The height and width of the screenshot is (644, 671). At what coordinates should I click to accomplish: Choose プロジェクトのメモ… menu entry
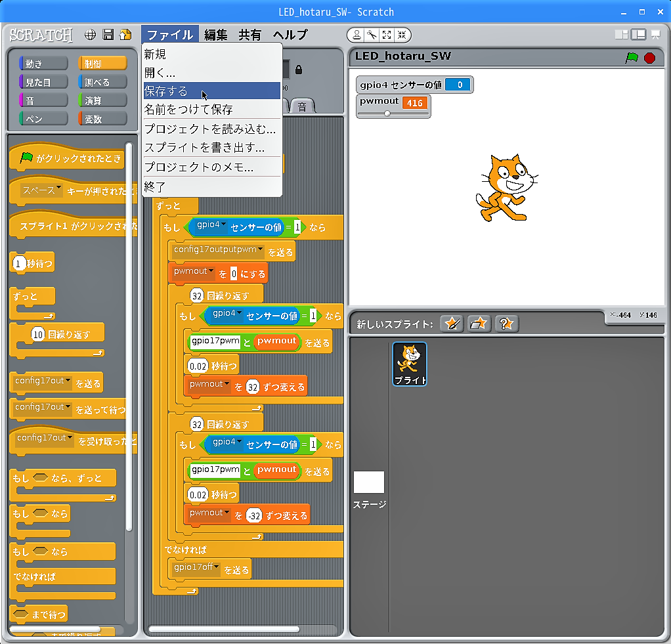[x=212, y=167]
